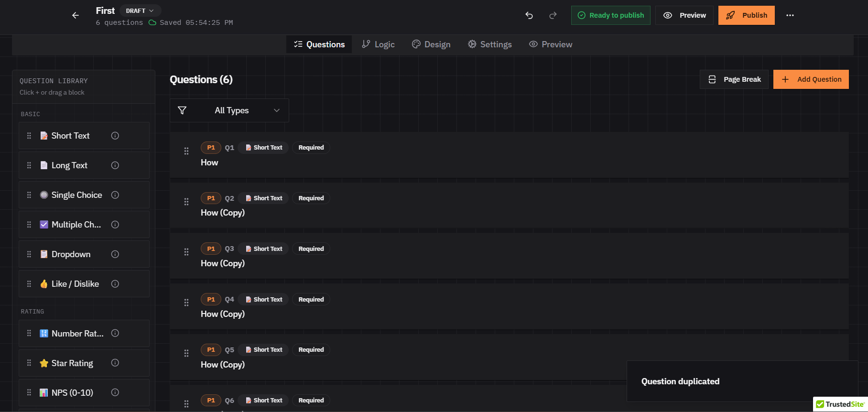Click the undo arrow icon
Screen dimensions: 868x412
[x=529, y=15]
